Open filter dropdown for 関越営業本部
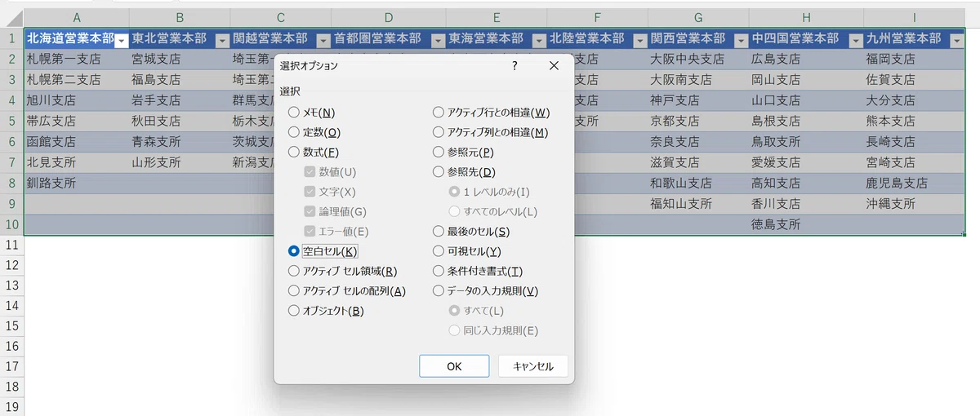 [x=323, y=39]
